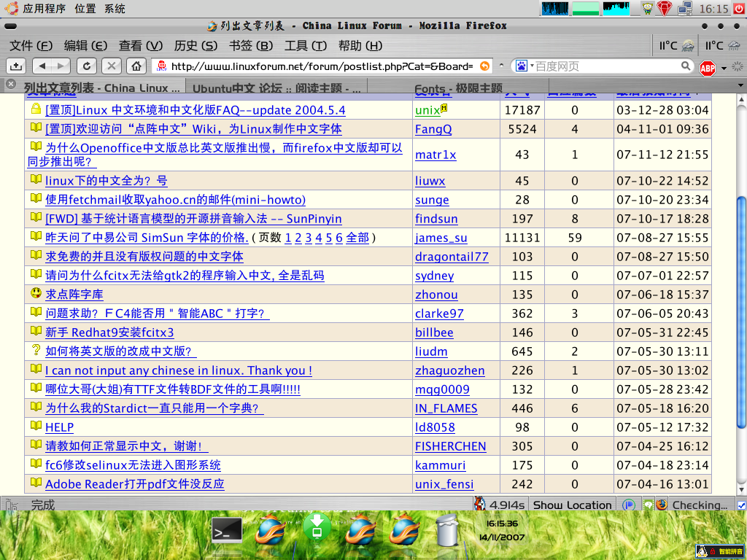The height and width of the screenshot is (560, 747).
Task: Toggle the checkbox at status bar right end
Action: point(741,505)
